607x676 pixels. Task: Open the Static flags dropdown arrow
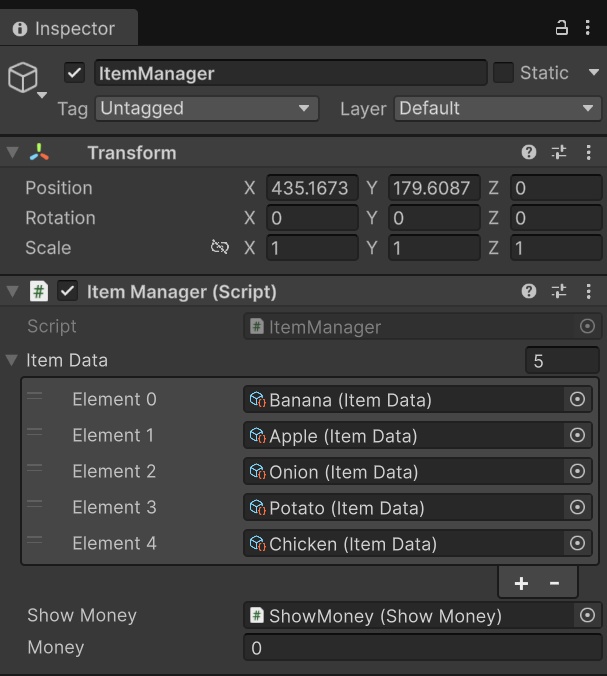pyautogui.click(x=594, y=72)
